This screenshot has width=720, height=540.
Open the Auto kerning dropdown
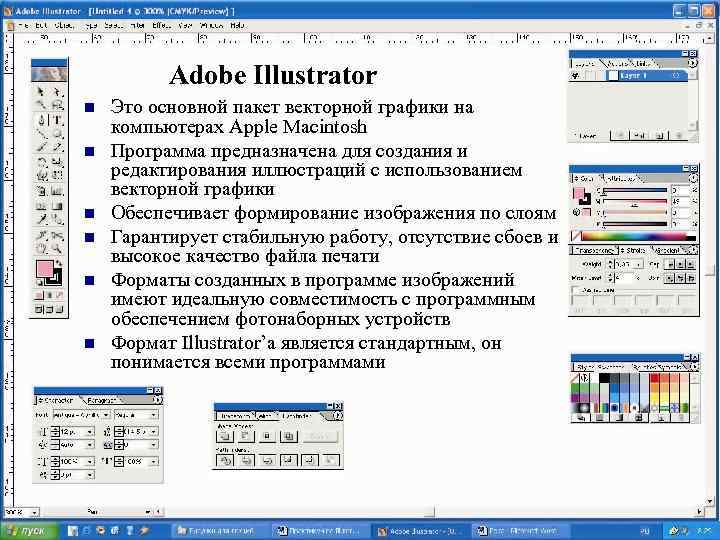coord(90,445)
